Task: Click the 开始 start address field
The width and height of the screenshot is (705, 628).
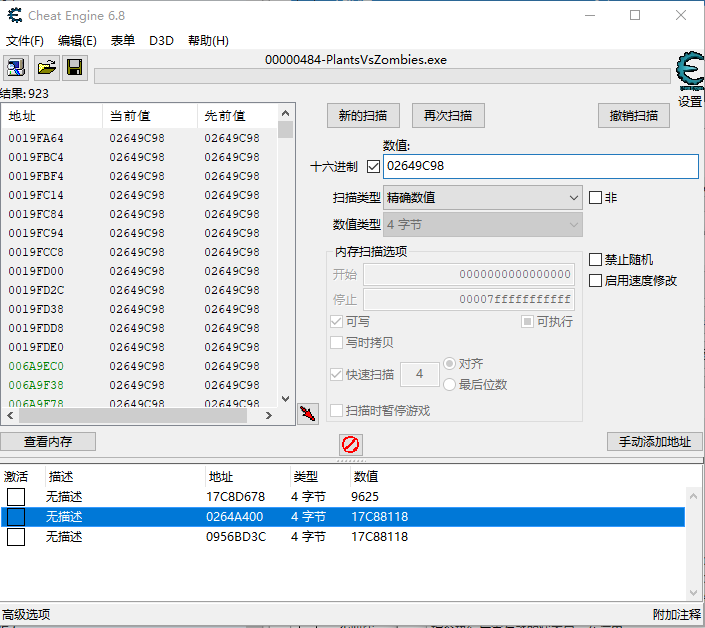Action: point(469,274)
